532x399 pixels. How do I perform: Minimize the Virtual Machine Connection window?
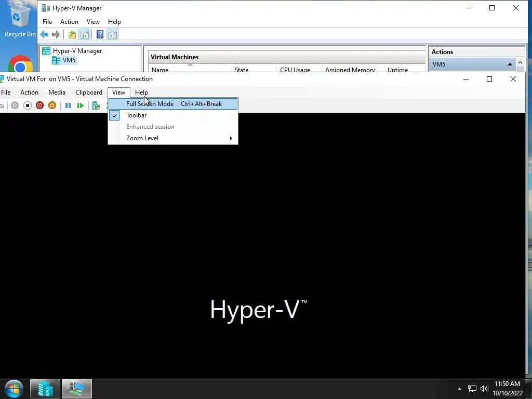point(466,79)
